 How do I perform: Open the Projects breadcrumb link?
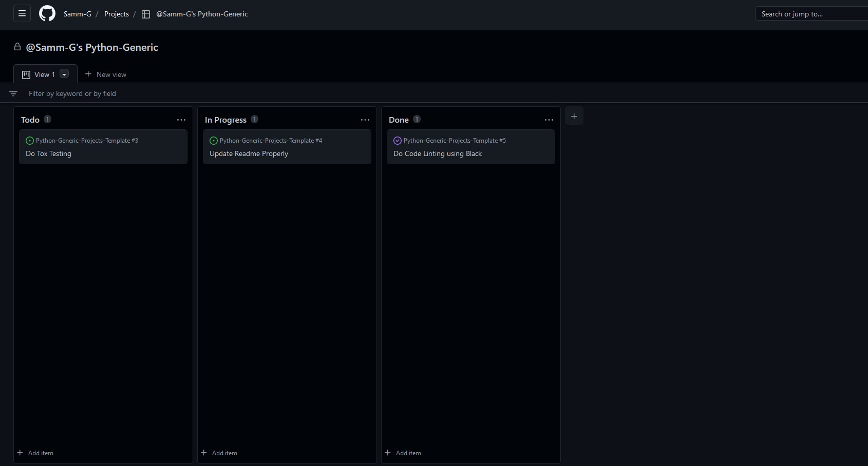pyautogui.click(x=116, y=14)
